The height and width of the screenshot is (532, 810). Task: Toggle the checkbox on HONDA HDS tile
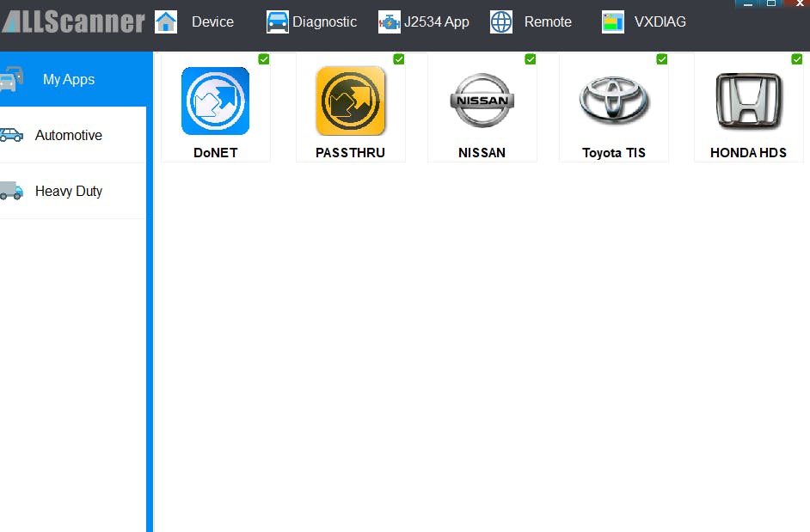[x=797, y=59]
